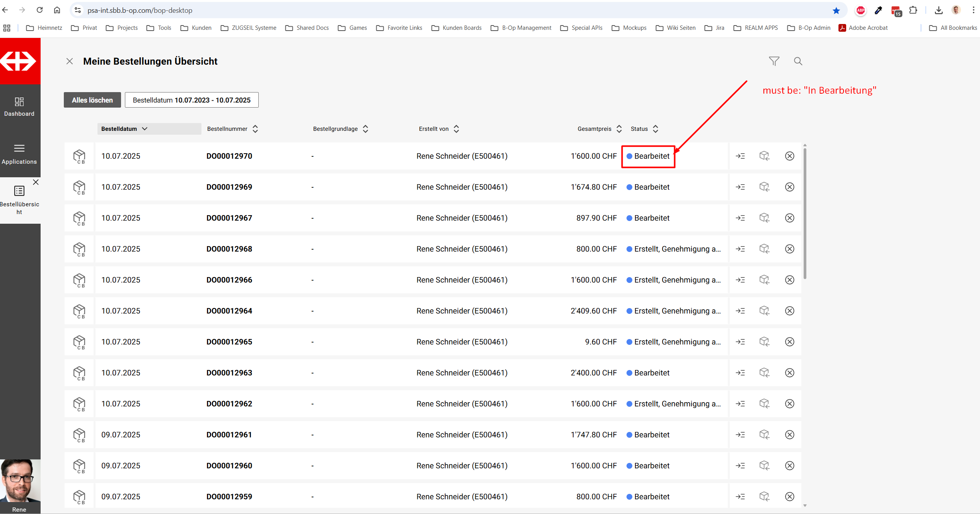Sort by Bestelldatum column dropdown
This screenshot has height=514, width=980.
tap(144, 129)
